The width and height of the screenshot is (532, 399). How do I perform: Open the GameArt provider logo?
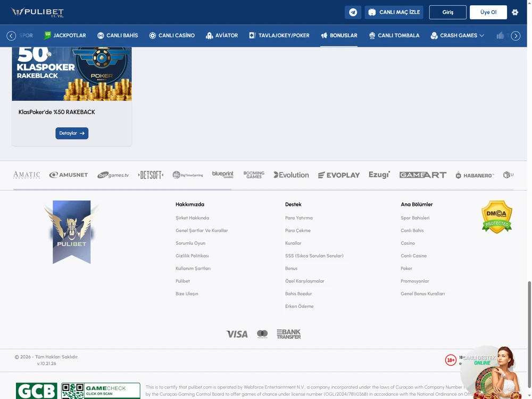pos(423,175)
